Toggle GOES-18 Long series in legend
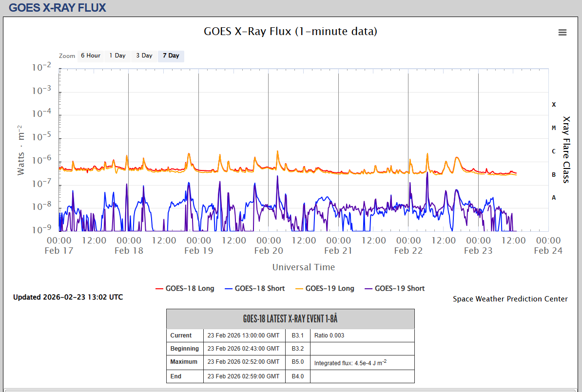Viewport: 582px width, 392px height. pos(185,288)
